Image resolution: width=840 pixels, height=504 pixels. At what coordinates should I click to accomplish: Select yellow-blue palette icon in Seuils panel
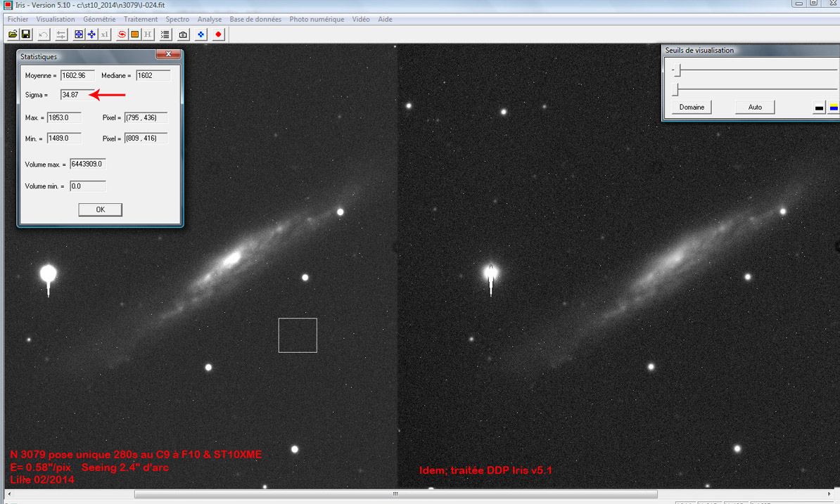point(834,108)
